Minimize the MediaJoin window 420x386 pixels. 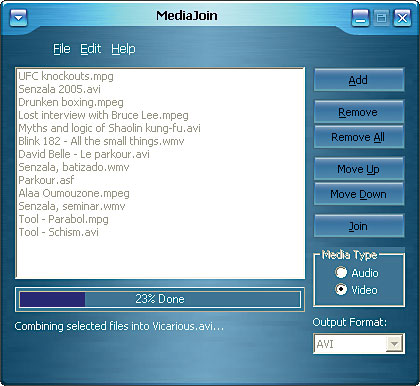coord(360,17)
